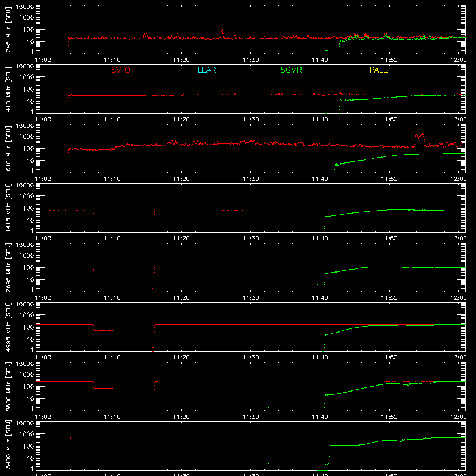Screen dimensions: 476x476
Task: Click the 12:00 time label under 8800 MHz plot
Action: click(x=458, y=417)
